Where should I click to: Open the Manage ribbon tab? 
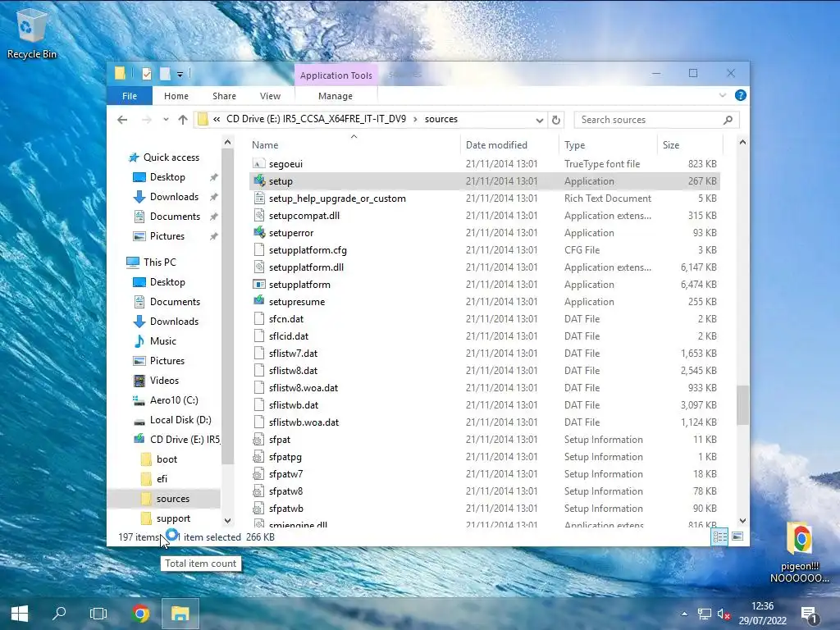click(x=336, y=96)
